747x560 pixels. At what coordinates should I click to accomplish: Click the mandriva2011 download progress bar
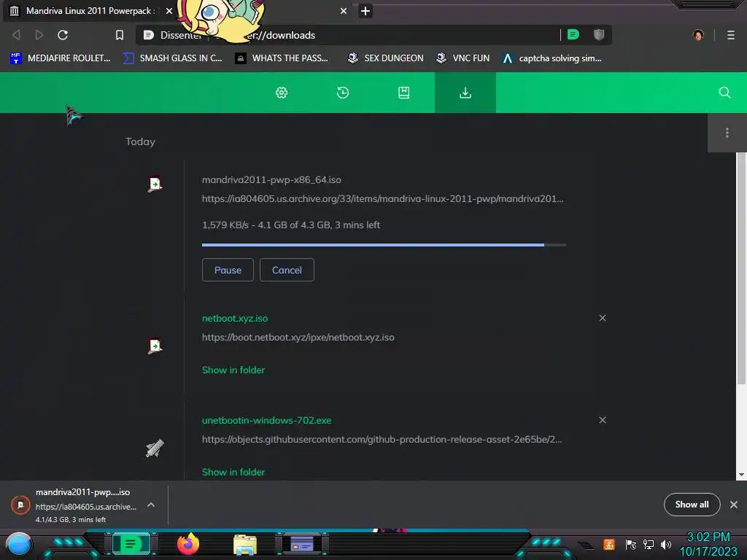(384, 245)
